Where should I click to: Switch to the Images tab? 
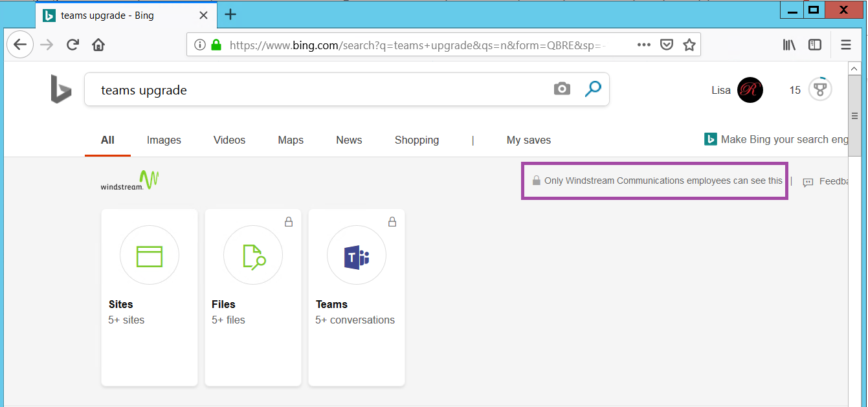(164, 140)
